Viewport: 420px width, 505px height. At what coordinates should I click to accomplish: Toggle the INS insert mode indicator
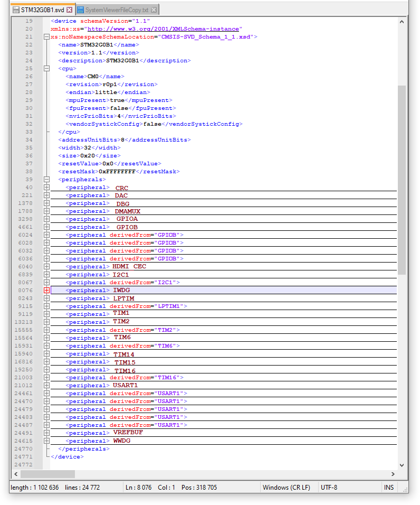pyautogui.click(x=388, y=488)
